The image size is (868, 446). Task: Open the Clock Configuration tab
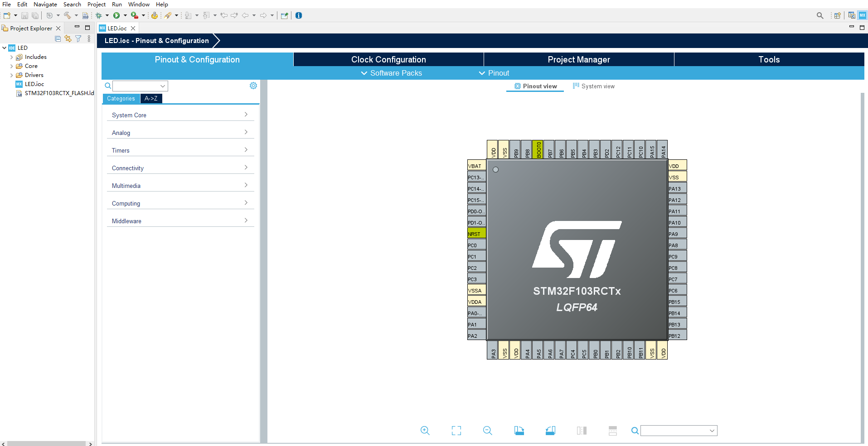point(388,59)
